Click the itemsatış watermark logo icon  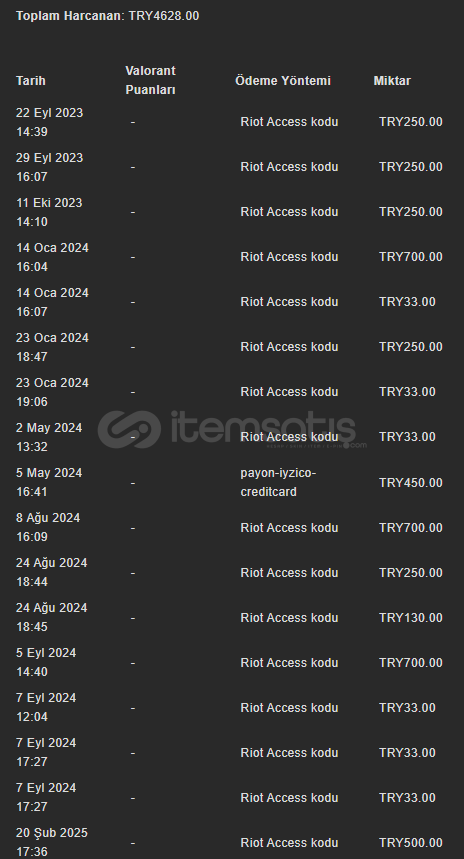coord(130,430)
